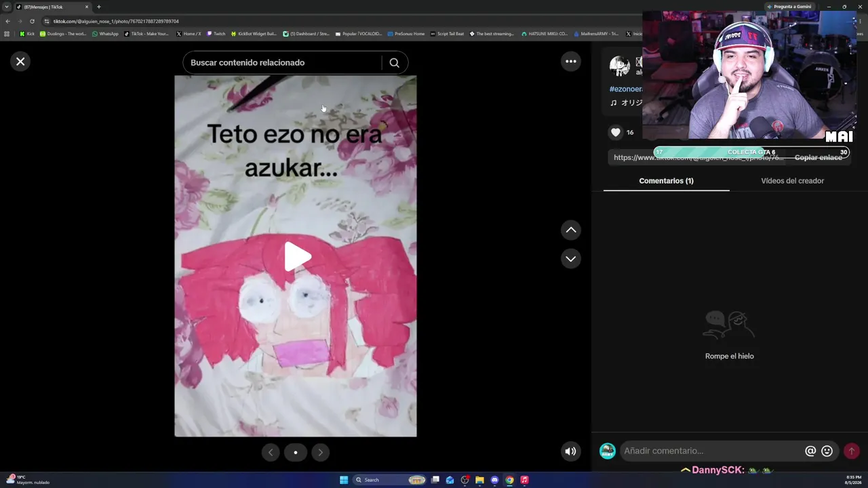Open the KickBot Widget Builder bookmark

pos(254,34)
